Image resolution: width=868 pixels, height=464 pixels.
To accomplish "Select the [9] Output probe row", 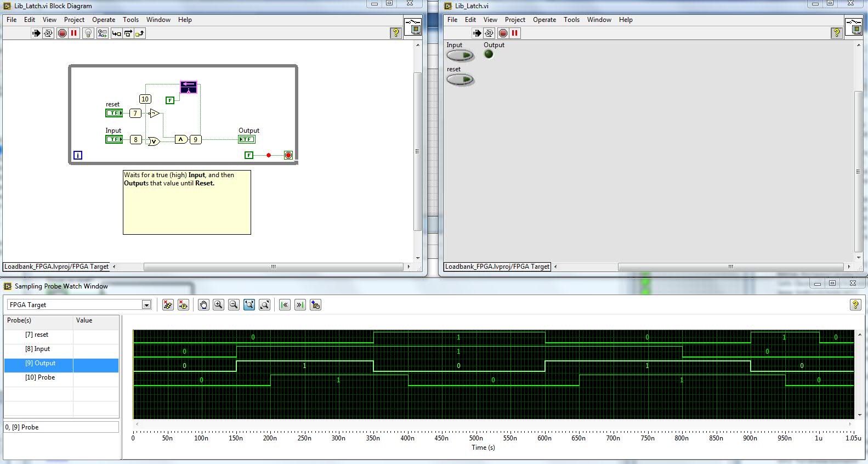I will (x=61, y=365).
